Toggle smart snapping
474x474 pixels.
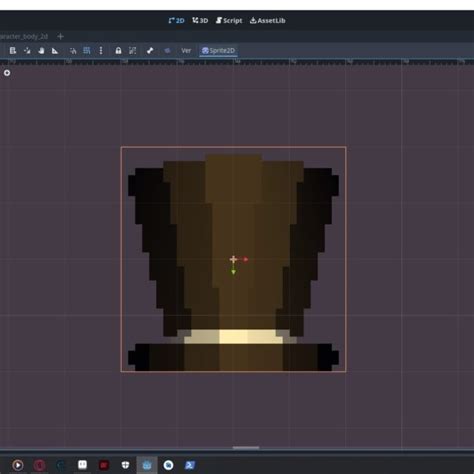(73, 51)
